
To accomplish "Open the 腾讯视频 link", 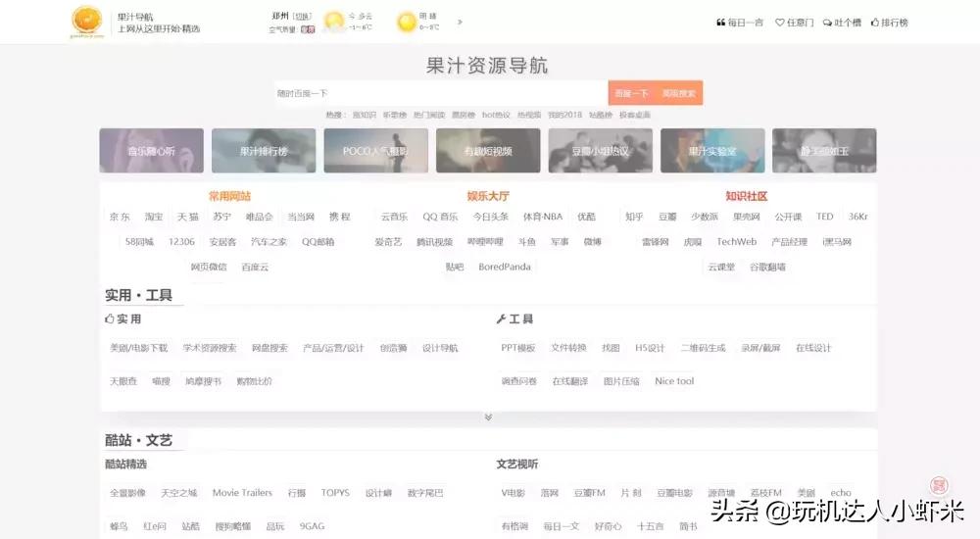I will (x=434, y=242).
